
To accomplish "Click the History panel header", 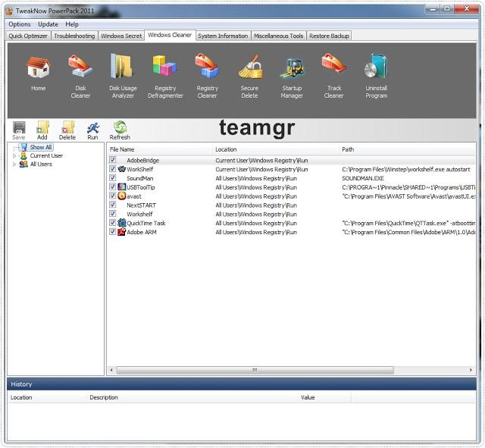I will pos(242,384).
